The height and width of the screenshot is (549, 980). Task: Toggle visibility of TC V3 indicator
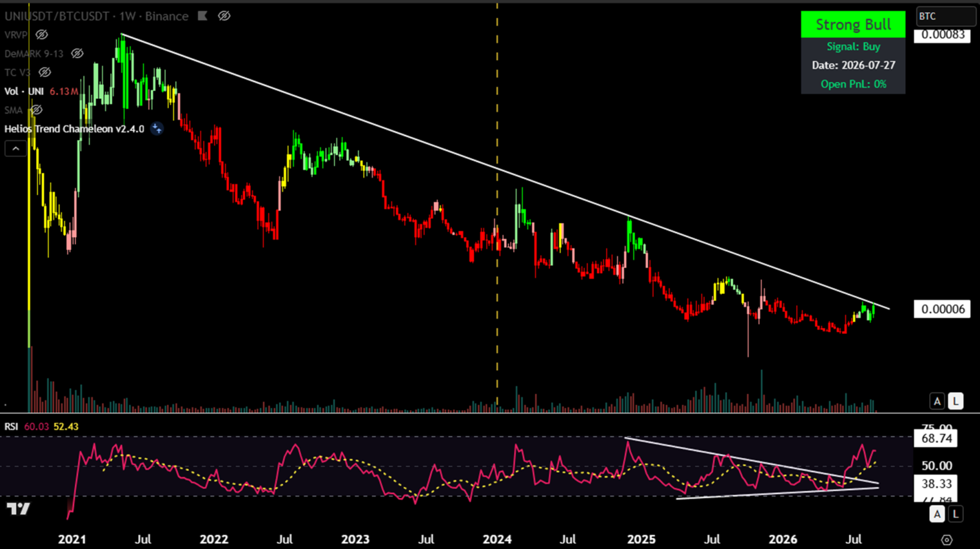point(45,72)
